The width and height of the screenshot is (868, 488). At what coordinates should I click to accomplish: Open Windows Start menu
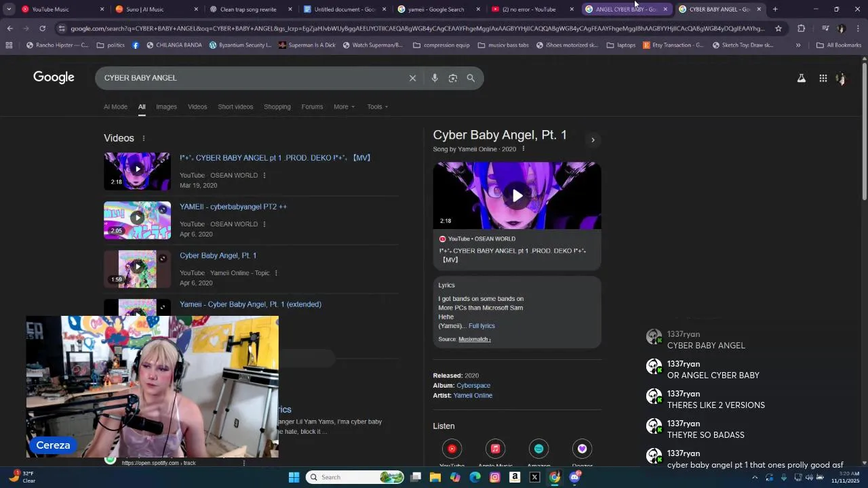point(294,477)
